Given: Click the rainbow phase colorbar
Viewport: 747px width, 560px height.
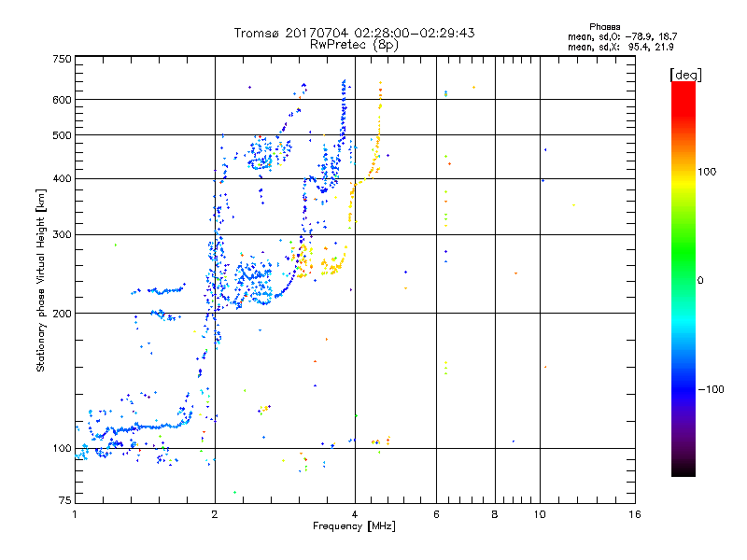Looking at the screenshot, I should [684, 278].
